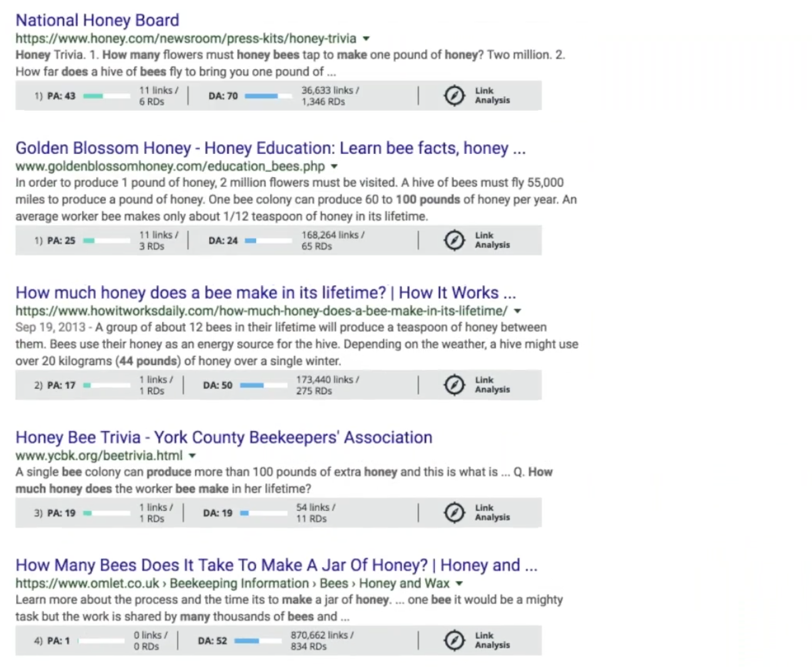Expand the arrow after the omlet.co.uk breadcrumb
Image resolution: width=812 pixels, height=667 pixels.
click(x=459, y=584)
